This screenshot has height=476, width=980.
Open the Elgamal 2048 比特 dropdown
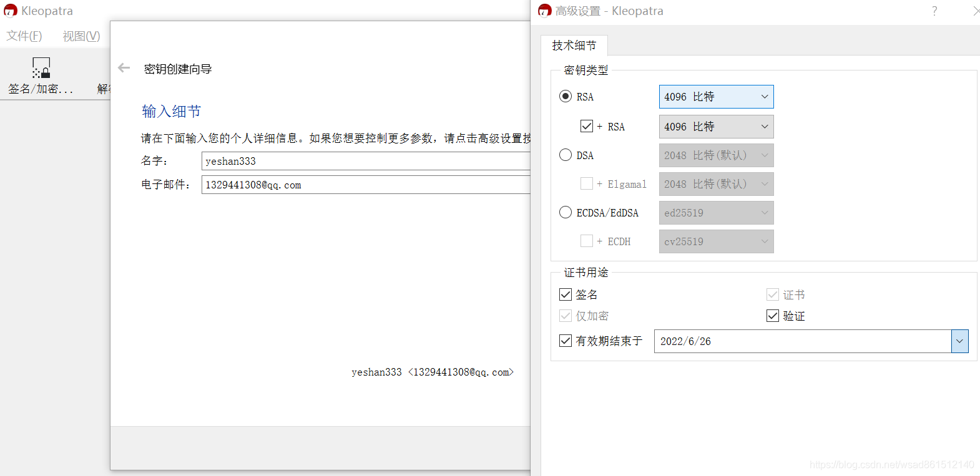tap(716, 184)
